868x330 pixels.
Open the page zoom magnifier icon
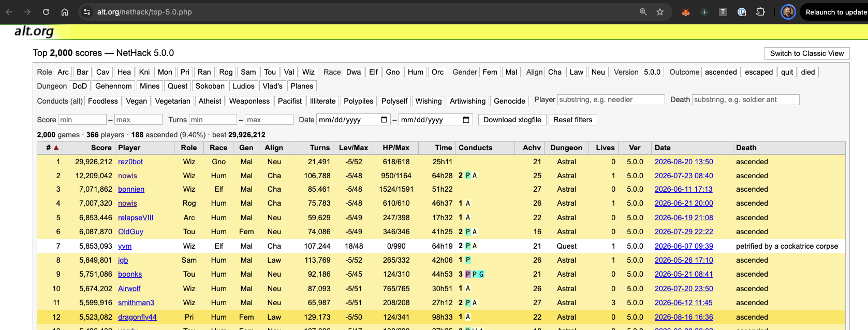click(x=643, y=12)
